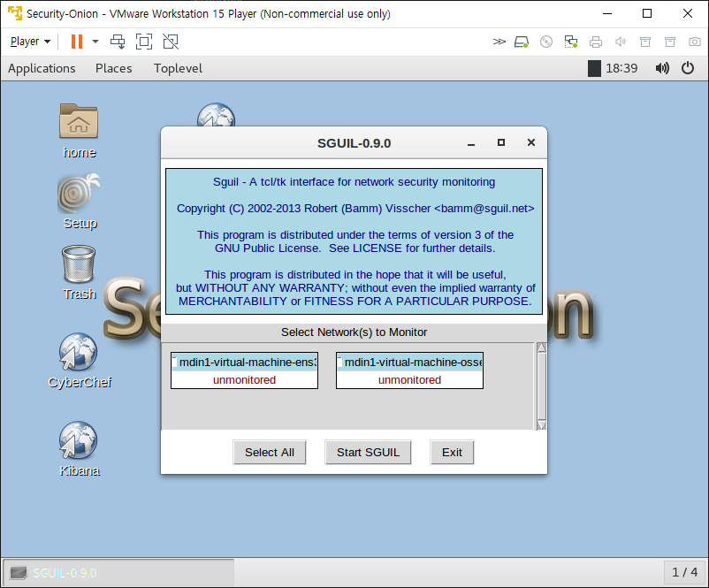
Task: Click the guest power button icon
Action: point(688,68)
